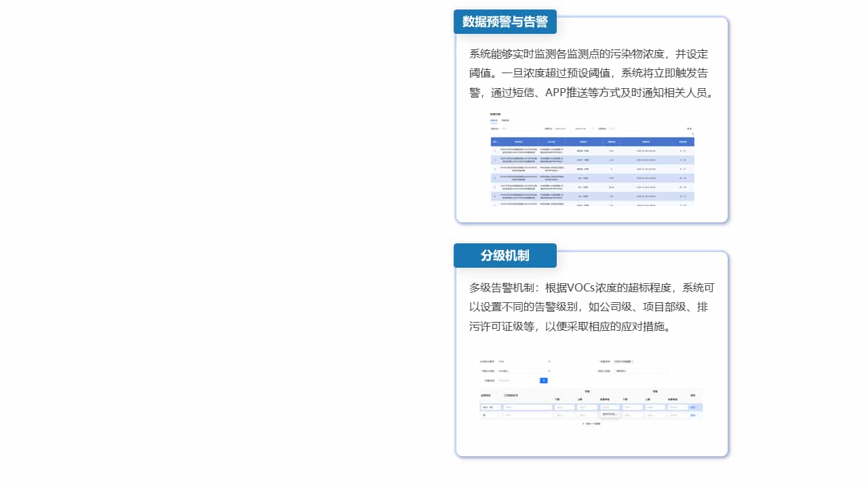Select the active first tab above alert table
The width and height of the screenshot is (868, 488).
point(494,121)
